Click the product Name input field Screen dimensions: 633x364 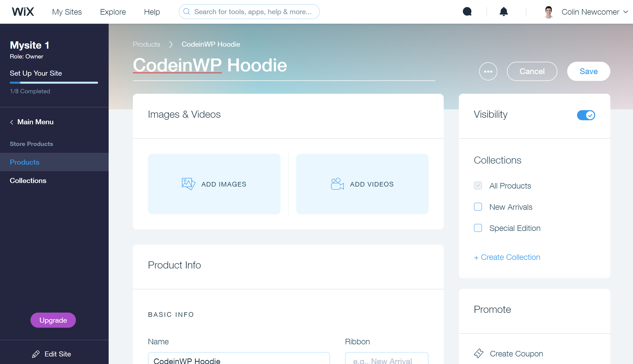point(239,361)
